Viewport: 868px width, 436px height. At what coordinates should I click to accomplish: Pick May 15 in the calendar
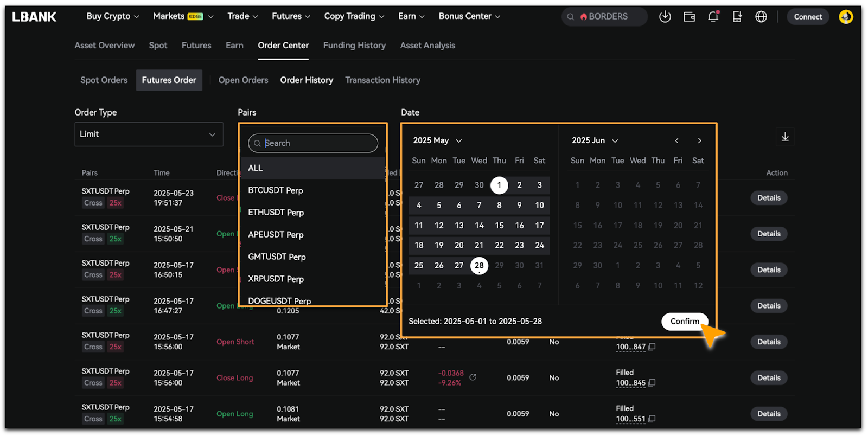pos(499,226)
